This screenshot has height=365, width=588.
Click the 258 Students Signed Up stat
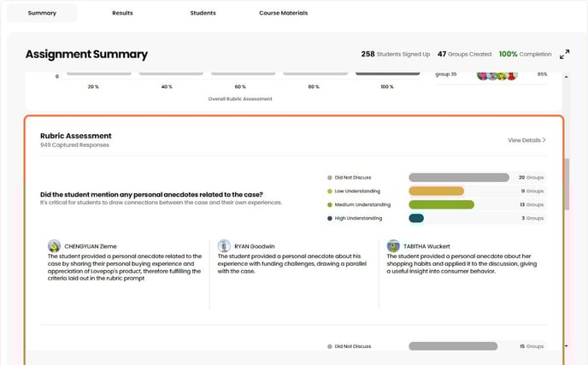point(395,54)
